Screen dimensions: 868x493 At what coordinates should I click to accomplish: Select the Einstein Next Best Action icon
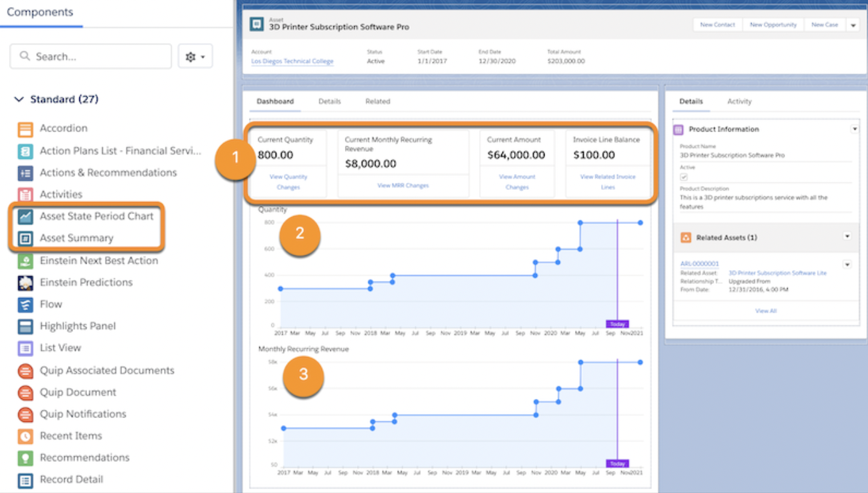[25, 261]
